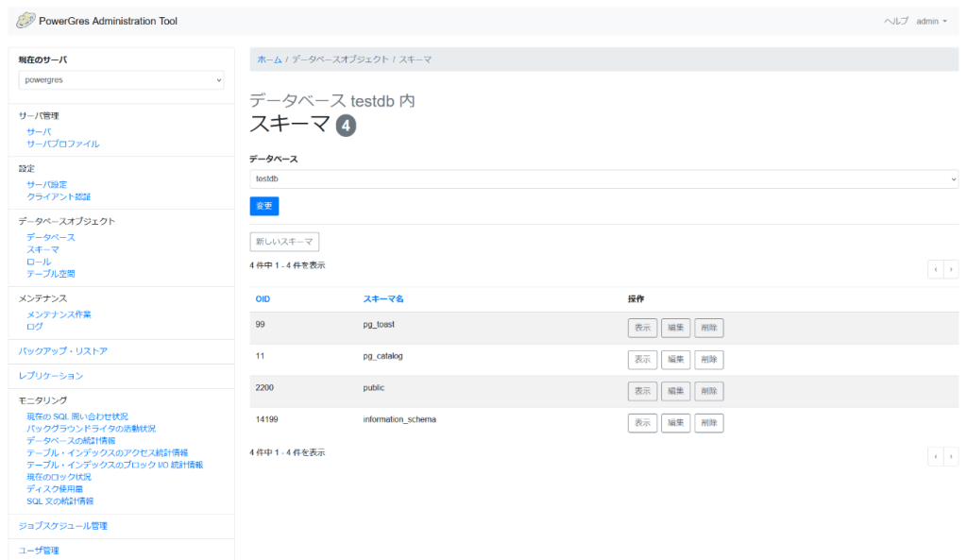Open サーバ in the sidebar
Image resolution: width=967 pixels, height=560 pixels.
coord(39,132)
